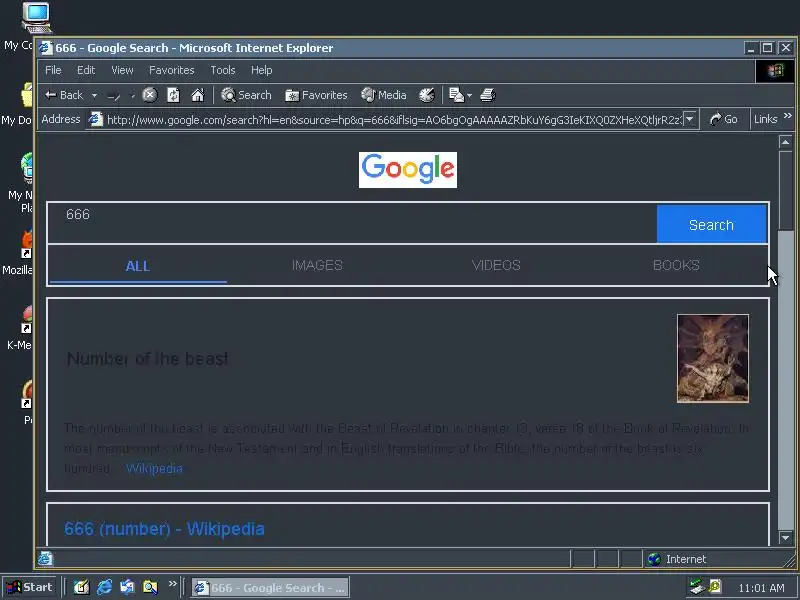Click the blue Search button

pos(711,224)
